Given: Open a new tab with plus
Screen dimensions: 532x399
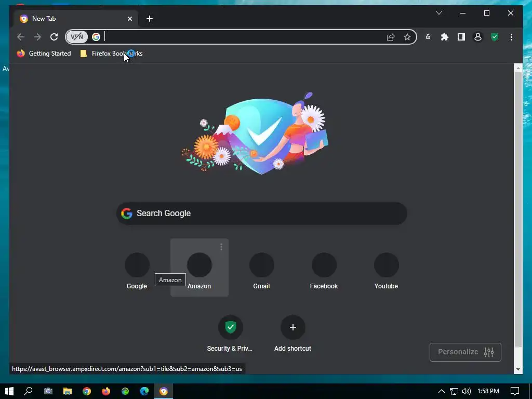Looking at the screenshot, I should tap(150, 19).
